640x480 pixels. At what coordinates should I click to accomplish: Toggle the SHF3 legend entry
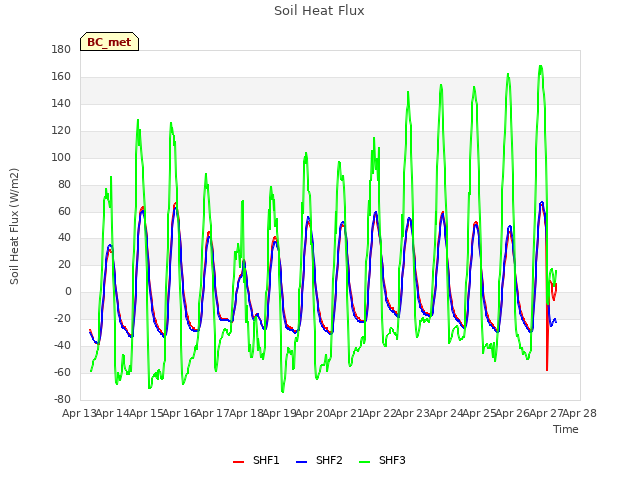pos(382,460)
